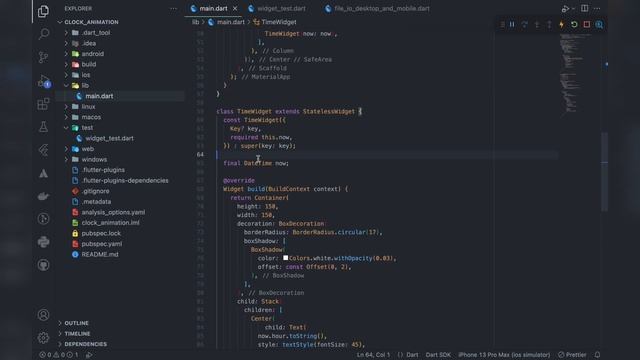640x360 pixels.
Task: Open the Extensions view icon
Action: point(43,104)
